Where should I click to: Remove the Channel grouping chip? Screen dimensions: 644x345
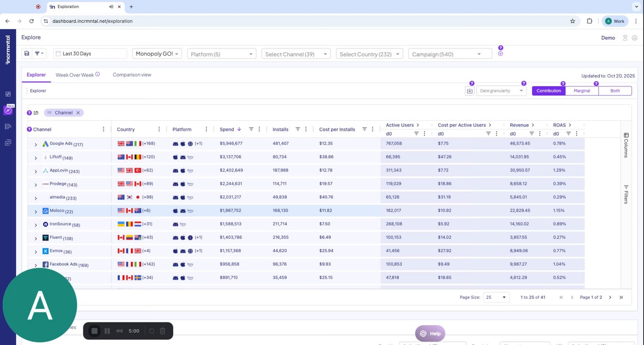pos(78,113)
